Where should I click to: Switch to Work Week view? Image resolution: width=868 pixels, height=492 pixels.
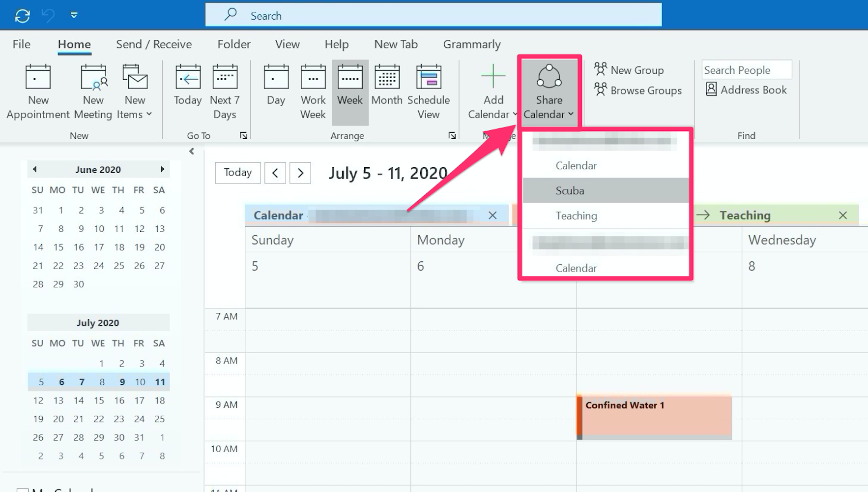[x=313, y=92]
